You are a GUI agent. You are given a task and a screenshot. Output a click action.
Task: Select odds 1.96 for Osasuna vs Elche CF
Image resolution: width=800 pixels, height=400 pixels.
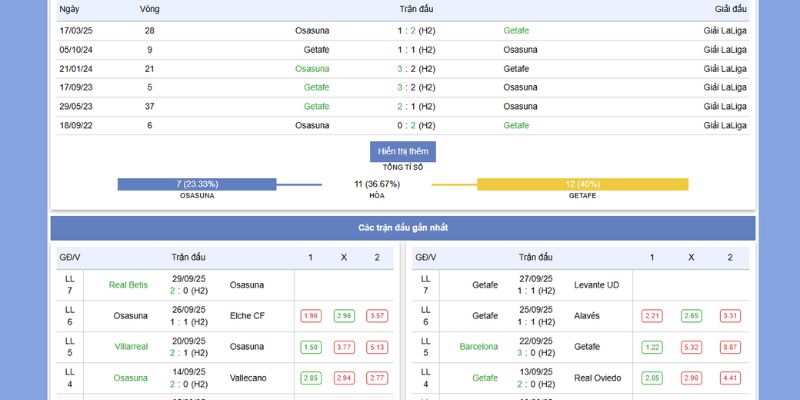[310, 316]
